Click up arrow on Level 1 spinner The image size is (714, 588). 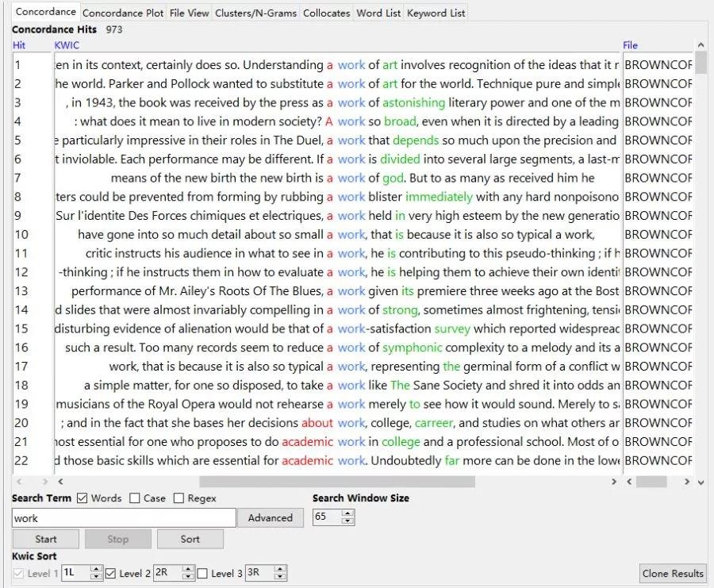point(96,570)
